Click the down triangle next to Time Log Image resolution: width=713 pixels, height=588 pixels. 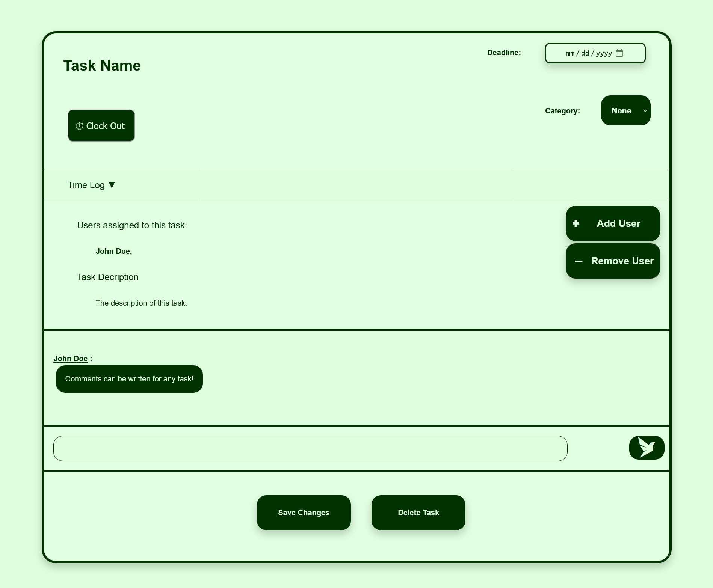(x=112, y=185)
